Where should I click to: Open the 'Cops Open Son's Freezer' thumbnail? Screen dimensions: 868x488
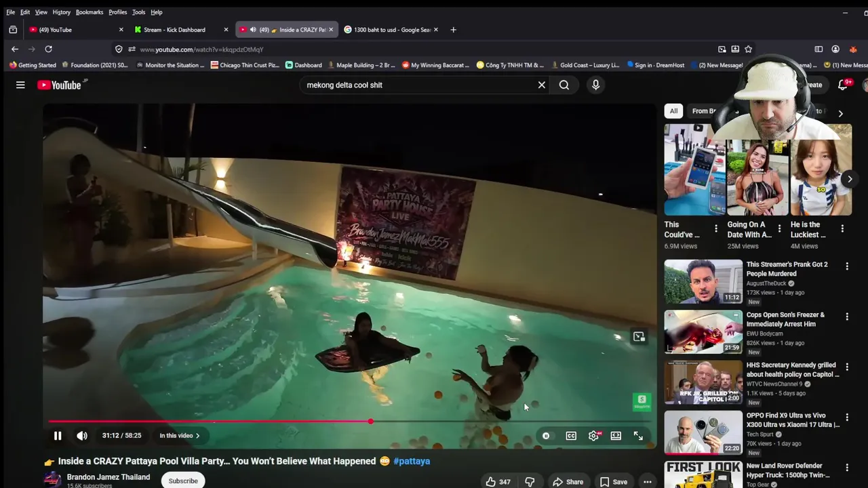click(x=703, y=332)
